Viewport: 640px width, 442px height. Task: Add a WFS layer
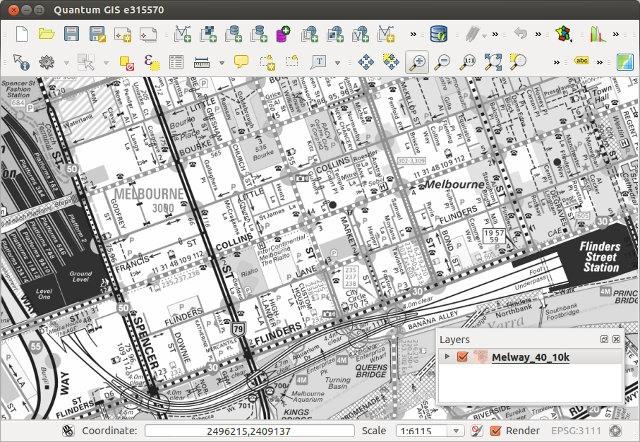(360, 34)
